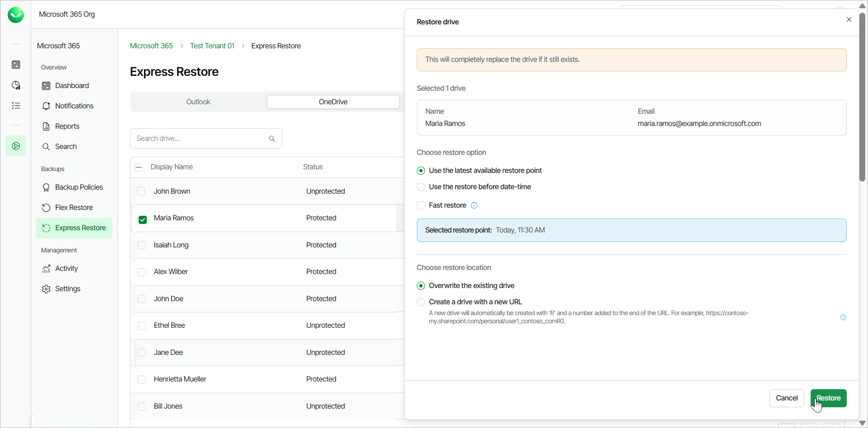Click the Notifications bell icon
The height and width of the screenshot is (428, 868).
[46, 106]
